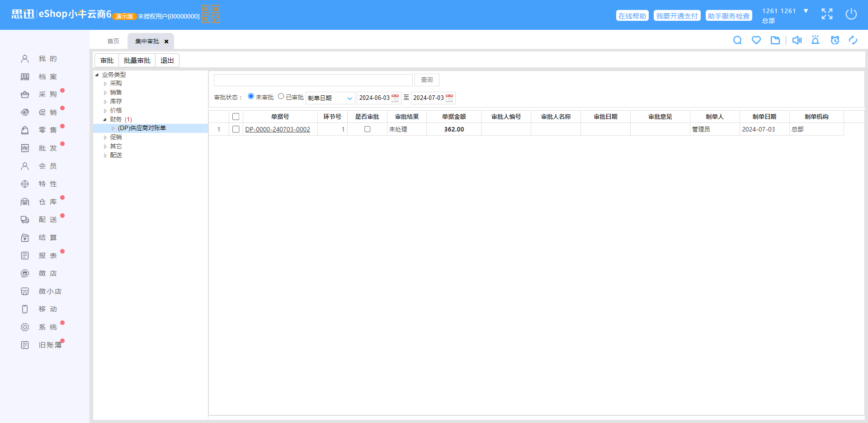Toggle fullscreen mode icon
Viewport: 868px width, 423px height.
coord(827,14)
